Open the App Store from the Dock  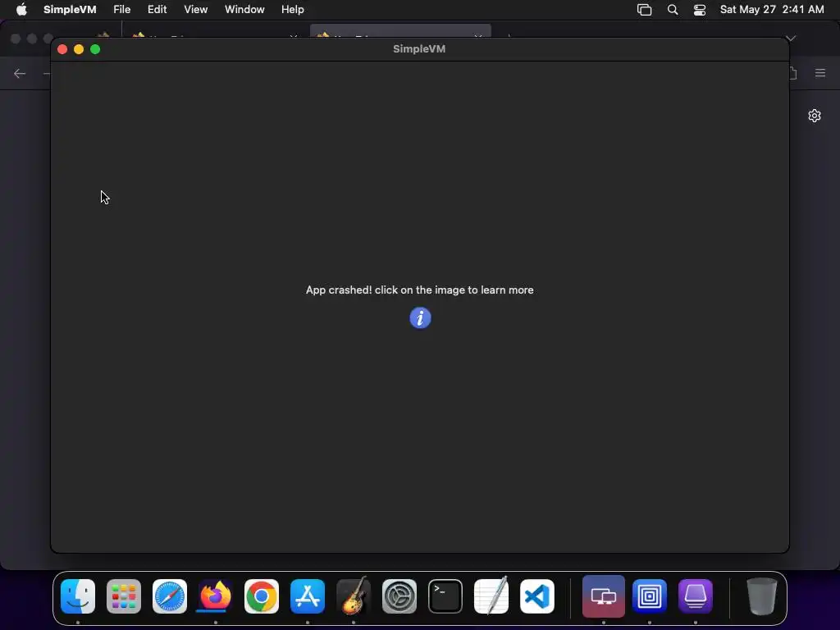click(308, 596)
